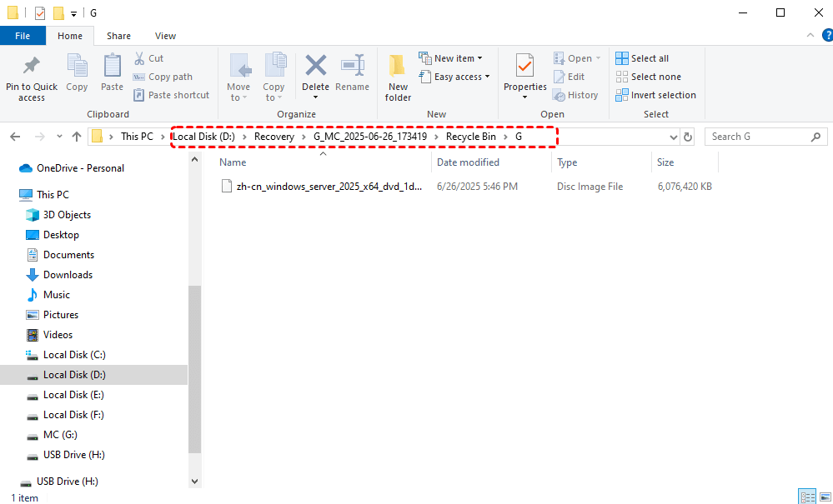Click the Forward navigation arrow
Screen dimensions: 833x504
point(40,137)
